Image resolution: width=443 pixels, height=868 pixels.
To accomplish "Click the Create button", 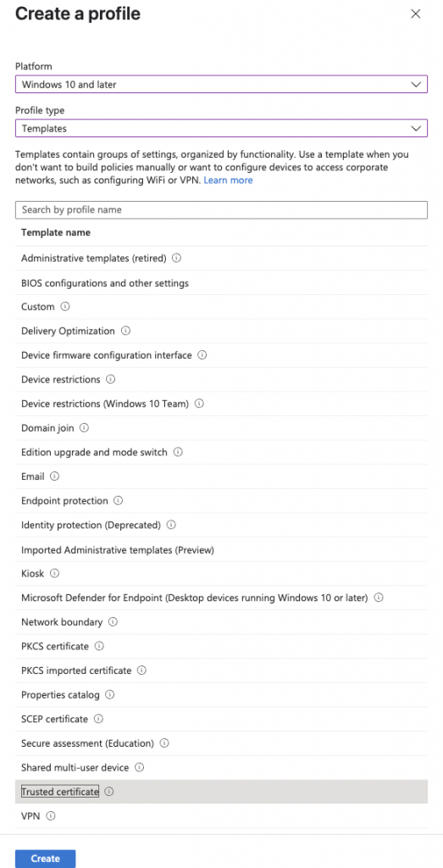I will tap(46, 859).
